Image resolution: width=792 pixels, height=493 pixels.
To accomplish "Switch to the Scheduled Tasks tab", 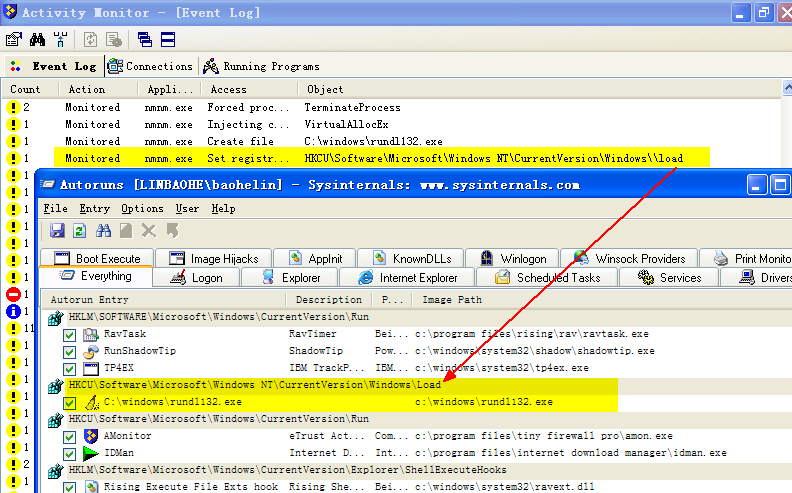I will click(x=547, y=277).
